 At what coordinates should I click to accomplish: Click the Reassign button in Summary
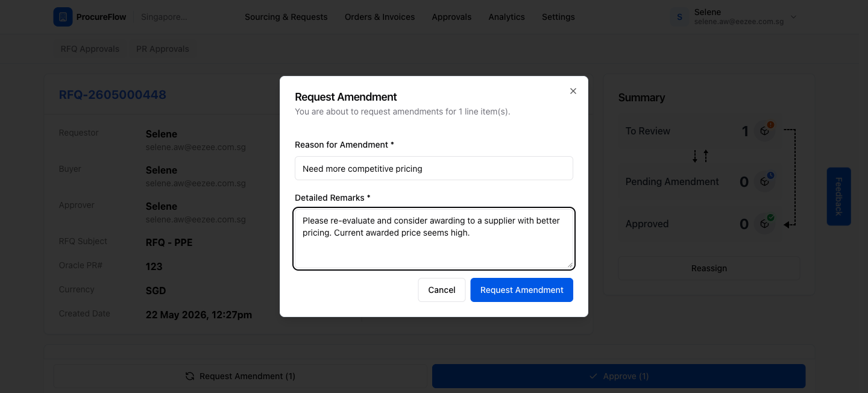coord(709,268)
